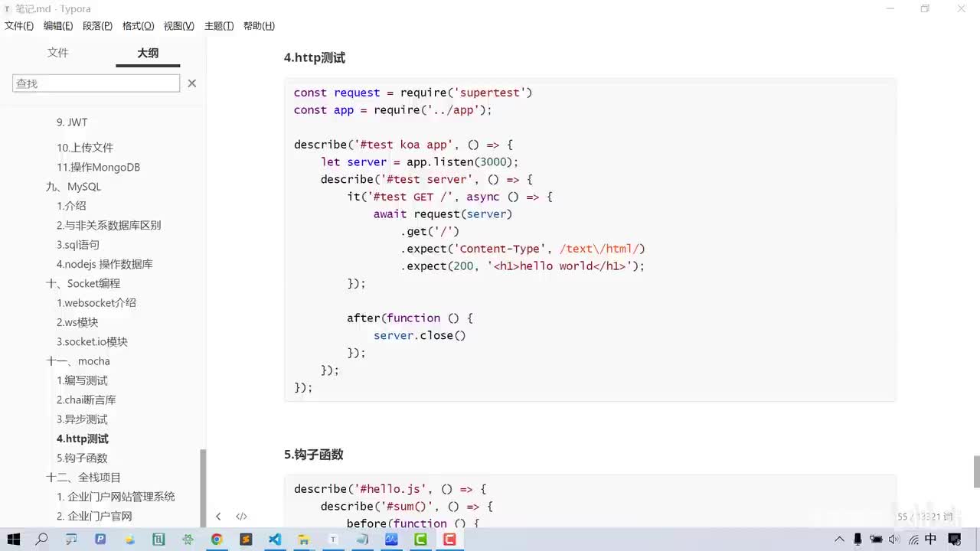Jump to 1.介绍 in the outline
This screenshot has height=551, width=980.
pos(71,206)
